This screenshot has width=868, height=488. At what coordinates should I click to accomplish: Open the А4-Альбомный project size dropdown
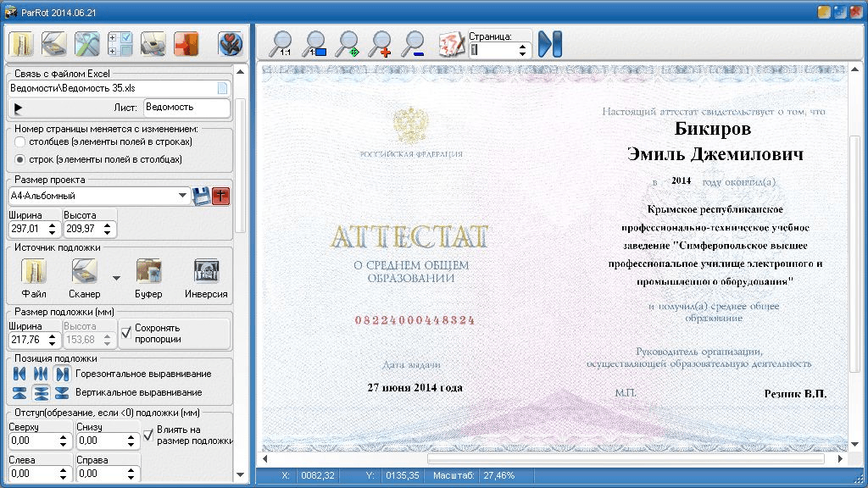pos(182,197)
